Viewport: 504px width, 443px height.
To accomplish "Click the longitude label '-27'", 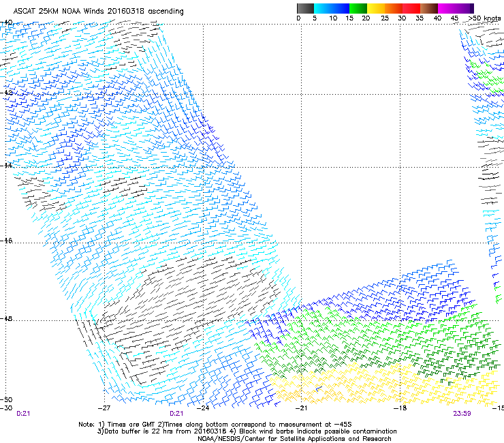I will (104, 408).
